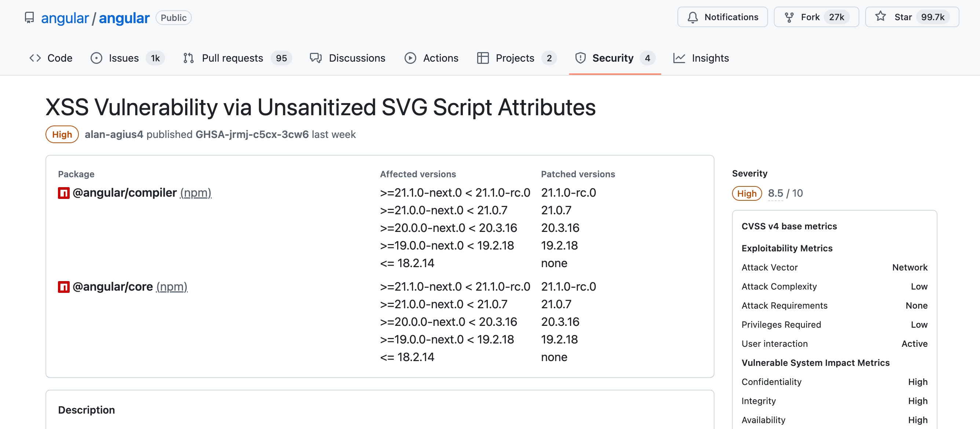Open the npm link for @angular/compiler
Image resolution: width=980 pixels, height=429 pixels.
pos(195,193)
